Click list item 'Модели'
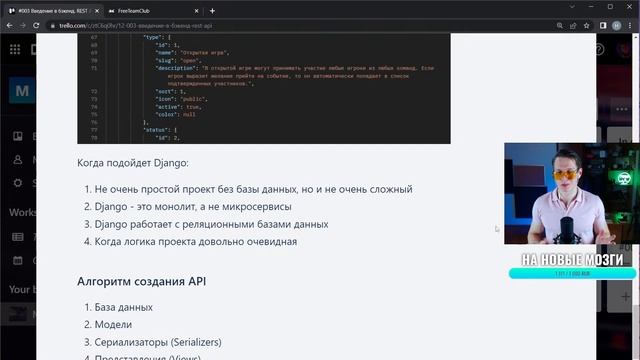Image resolution: width=640 pixels, height=360 pixels. click(x=113, y=324)
